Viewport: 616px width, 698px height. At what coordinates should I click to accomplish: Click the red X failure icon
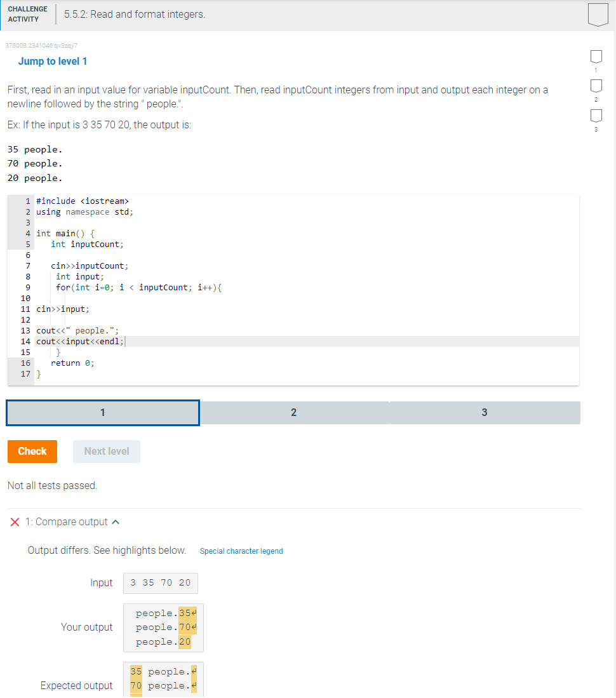pyautogui.click(x=15, y=522)
